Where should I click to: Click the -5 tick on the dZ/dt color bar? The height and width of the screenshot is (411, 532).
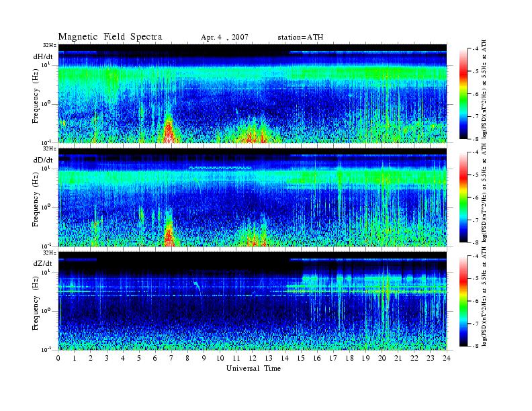476,279
